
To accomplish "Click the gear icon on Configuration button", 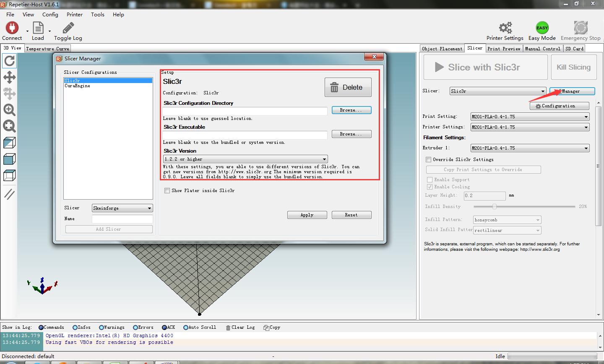I will (x=538, y=106).
